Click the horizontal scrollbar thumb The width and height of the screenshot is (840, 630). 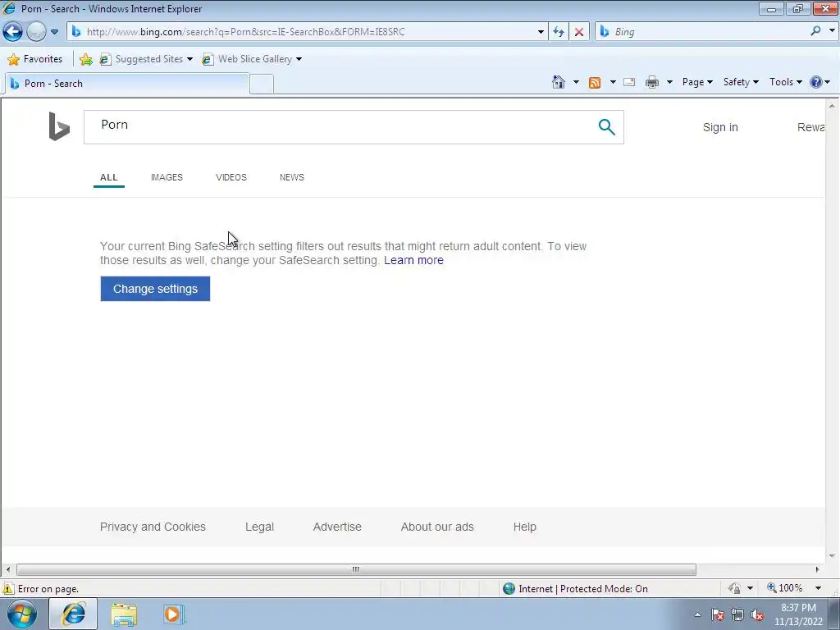coord(356,569)
